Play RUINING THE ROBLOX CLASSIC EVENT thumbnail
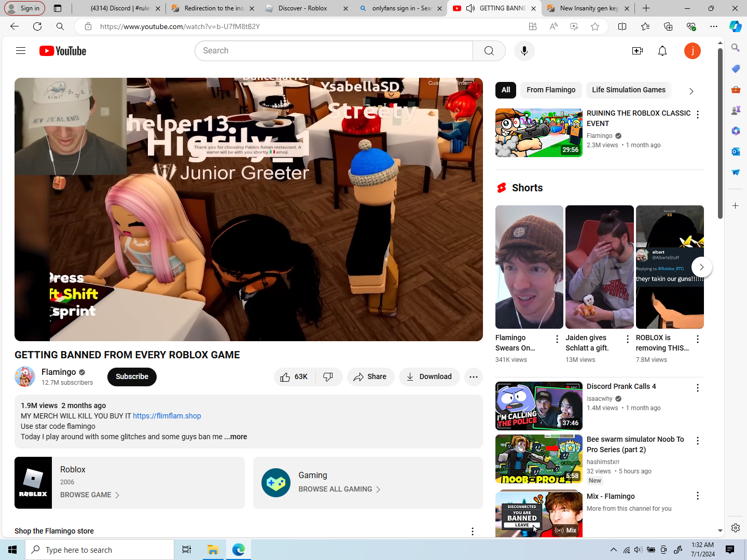Screen dimensions: 747x560 tap(539, 133)
